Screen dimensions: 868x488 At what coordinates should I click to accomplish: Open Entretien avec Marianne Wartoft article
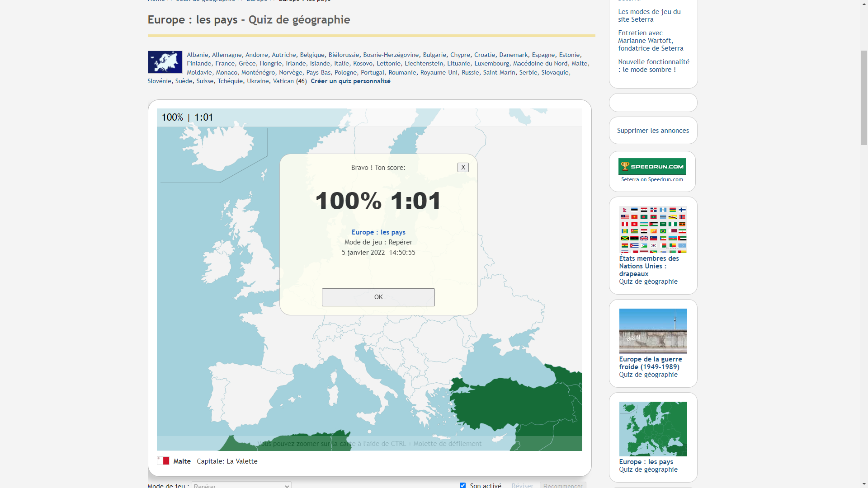point(651,41)
